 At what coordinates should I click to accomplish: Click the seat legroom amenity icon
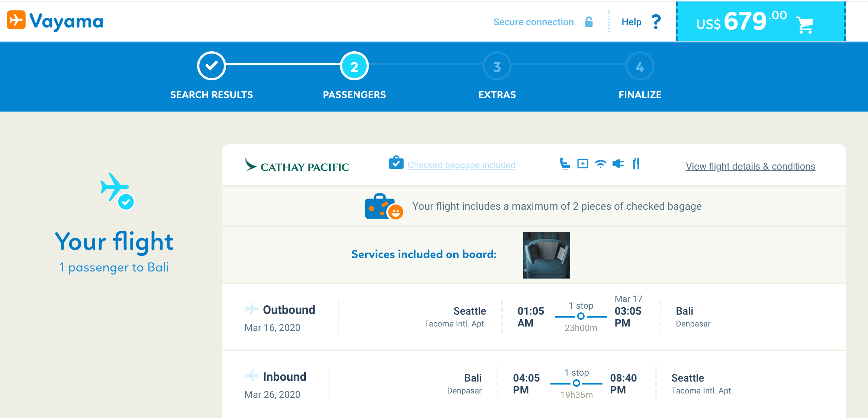(x=565, y=164)
